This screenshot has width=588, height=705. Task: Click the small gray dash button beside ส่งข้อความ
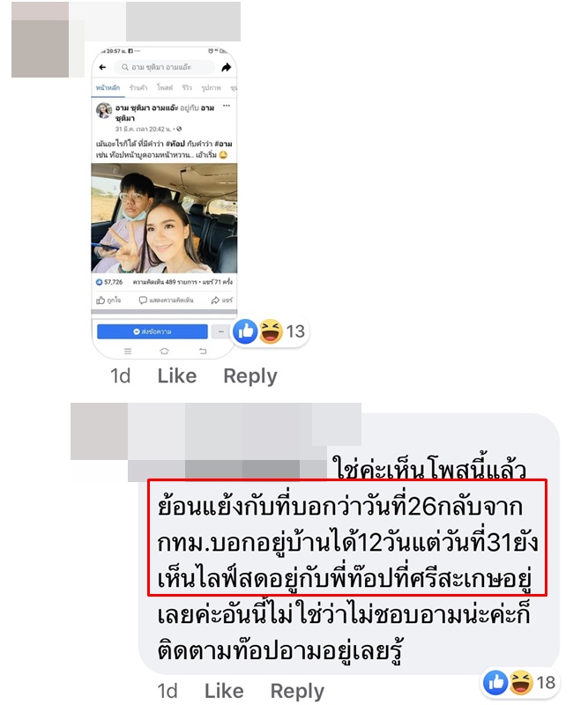coord(220,332)
